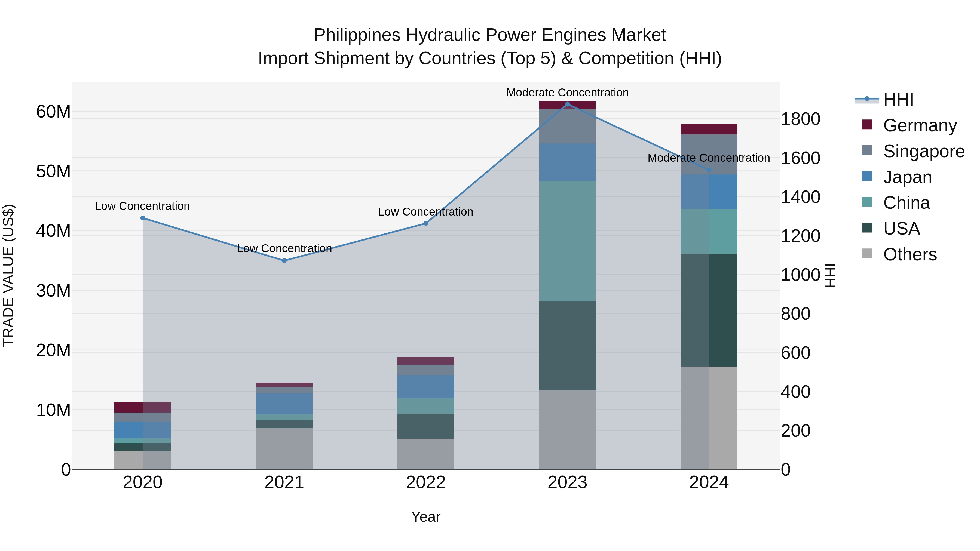Select the 2023 USA bar segment

click(x=568, y=346)
